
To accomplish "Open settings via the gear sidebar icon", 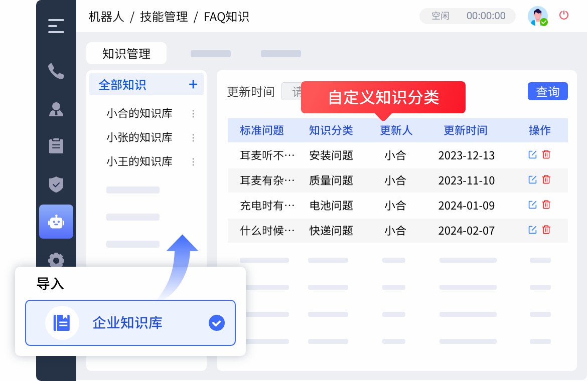I will [x=56, y=260].
